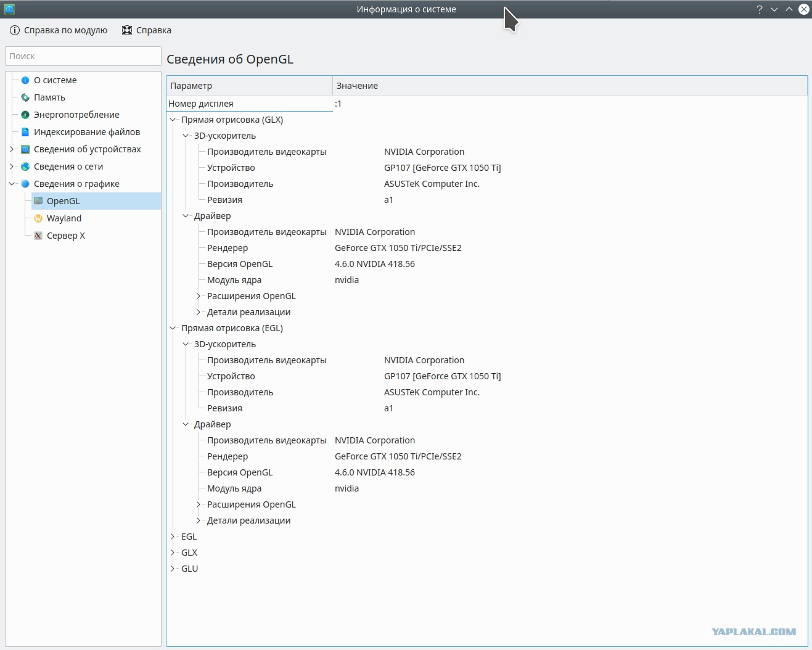Viewport: 812px width, 650px height.
Task: Click the 'Сведения о сети' globe icon
Action: (x=25, y=167)
